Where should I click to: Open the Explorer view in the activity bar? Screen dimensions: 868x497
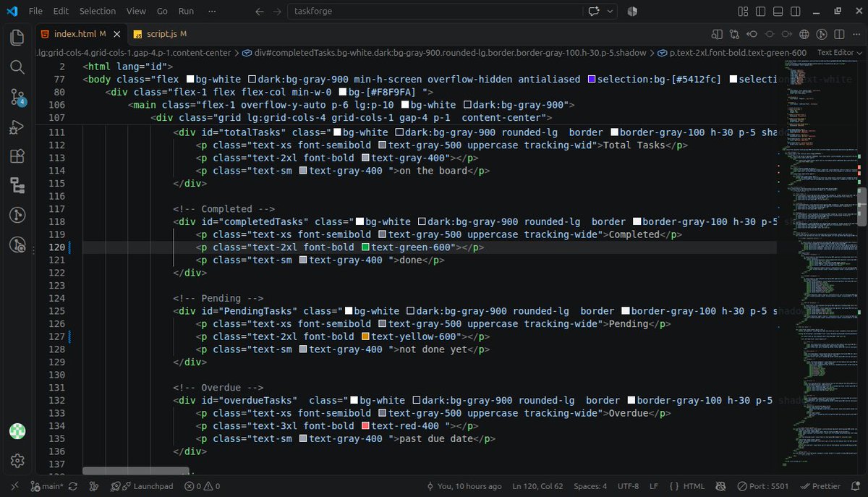(17, 38)
